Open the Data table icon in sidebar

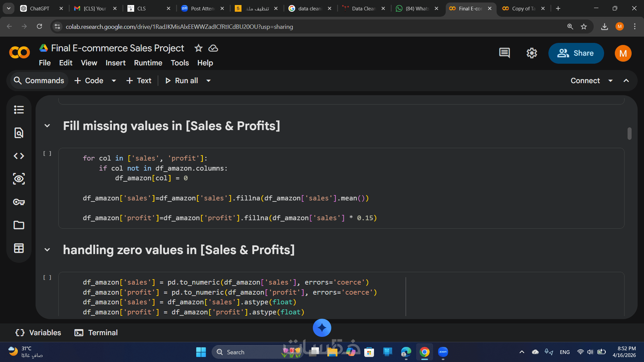coord(19,248)
